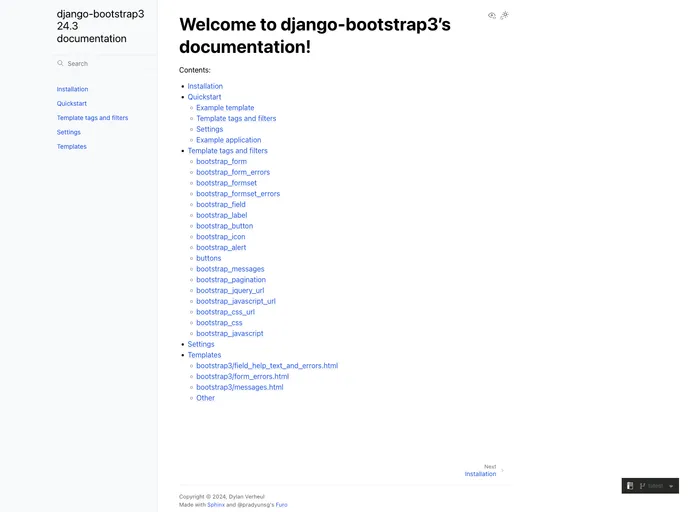688x512 pixels.
Task: Open Templates entry in Contents list
Action: 204,355
